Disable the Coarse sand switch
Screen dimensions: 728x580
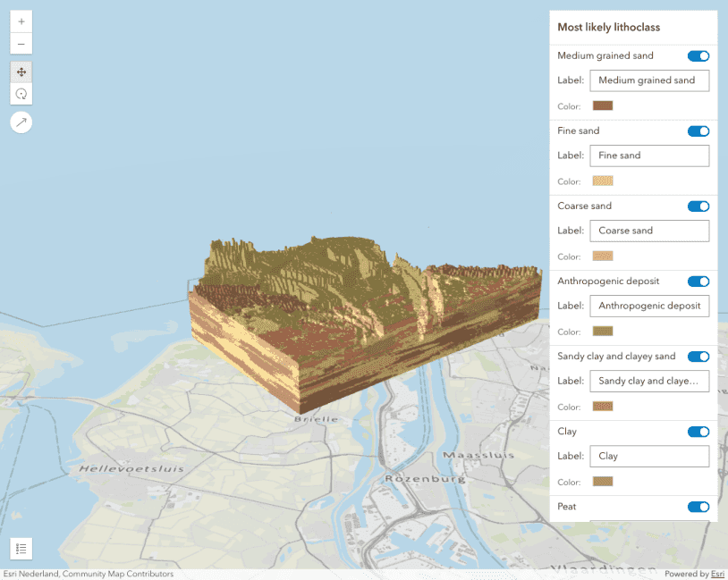[x=698, y=206]
